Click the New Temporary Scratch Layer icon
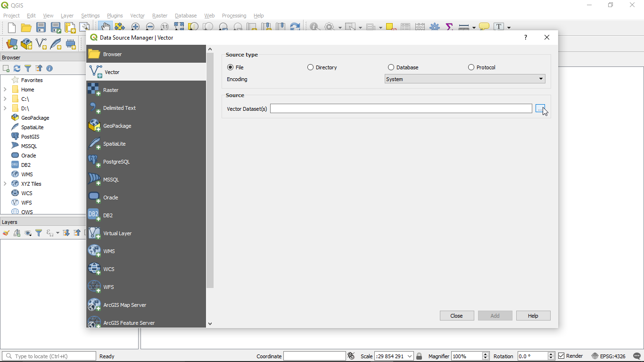644x362 pixels. pos(71,44)
